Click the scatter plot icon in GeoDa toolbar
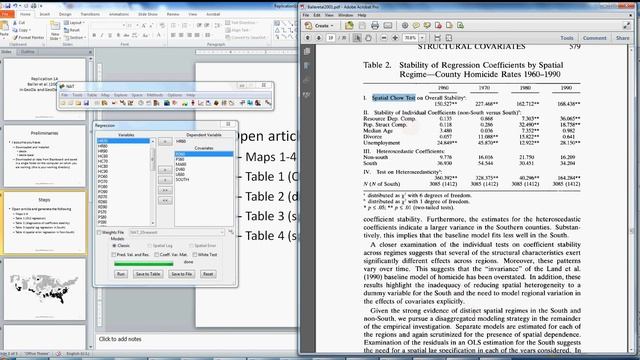 [201, 103]
